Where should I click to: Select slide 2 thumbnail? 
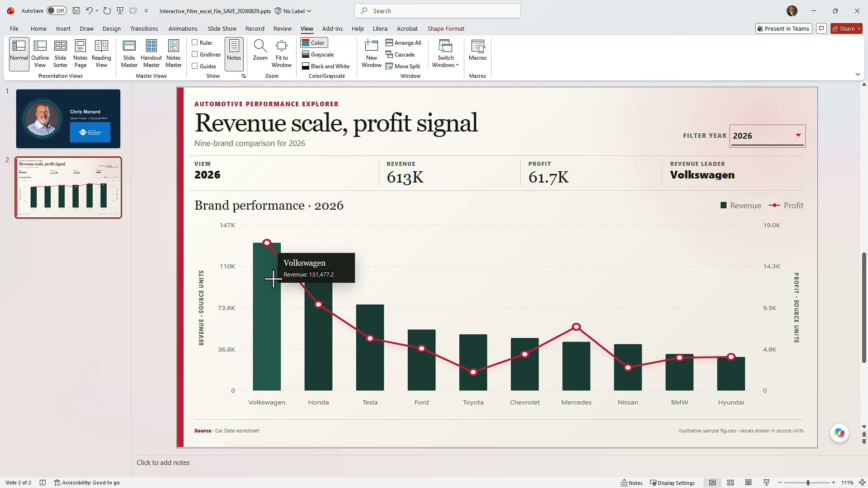pyautogui.click(x=68, y=188)
